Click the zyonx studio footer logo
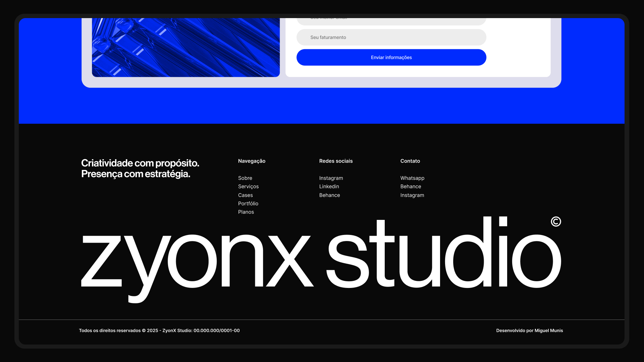 (x=321, y=260)
